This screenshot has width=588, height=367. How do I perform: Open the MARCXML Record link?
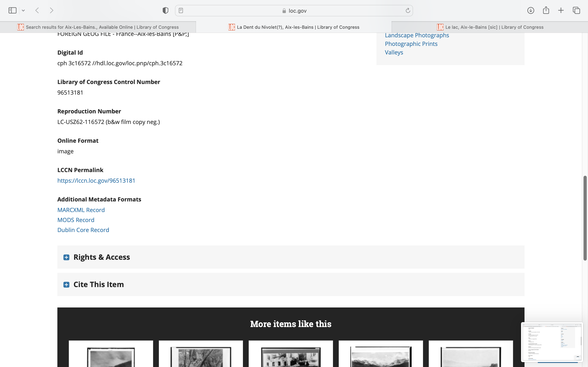point(81,210)
